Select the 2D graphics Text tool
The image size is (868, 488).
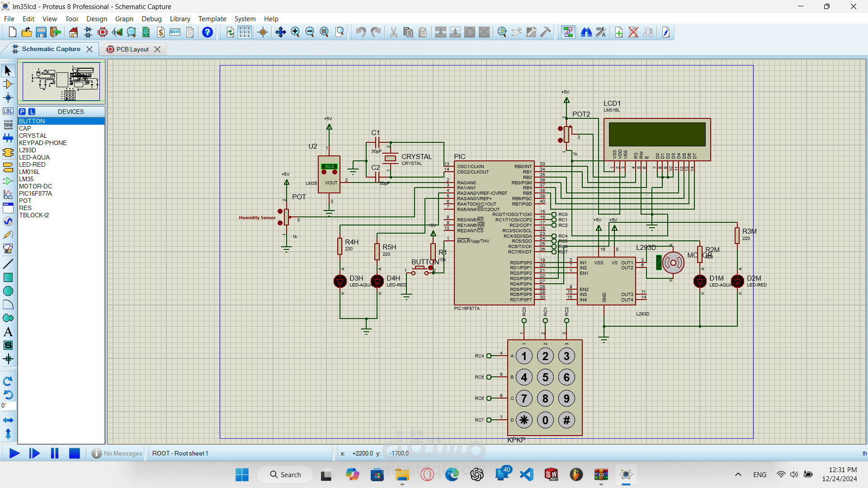coord(8,331)
